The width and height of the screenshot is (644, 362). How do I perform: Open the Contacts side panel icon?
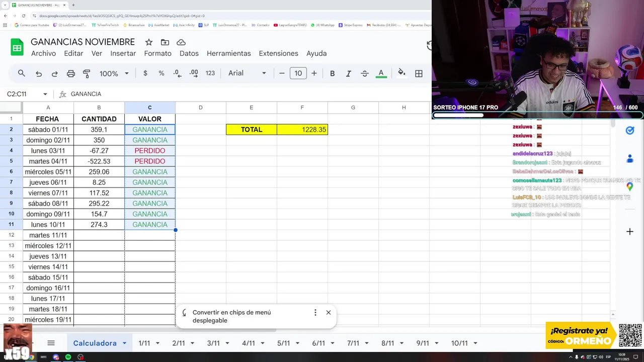629,158
